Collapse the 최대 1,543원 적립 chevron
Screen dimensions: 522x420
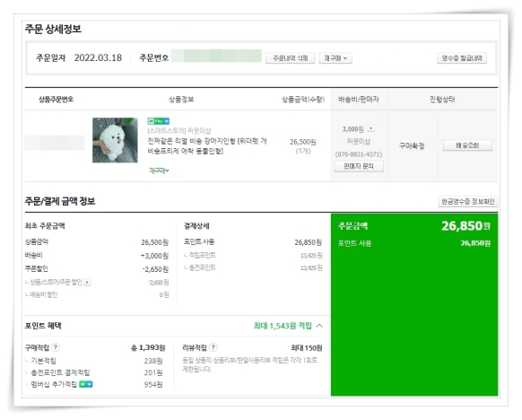pos(319,326)
